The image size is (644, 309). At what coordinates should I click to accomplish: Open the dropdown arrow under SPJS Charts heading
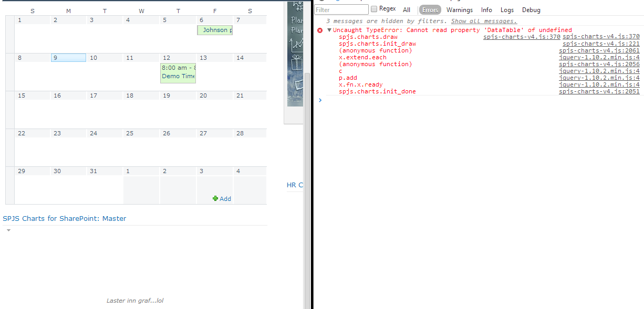[7, 229]
